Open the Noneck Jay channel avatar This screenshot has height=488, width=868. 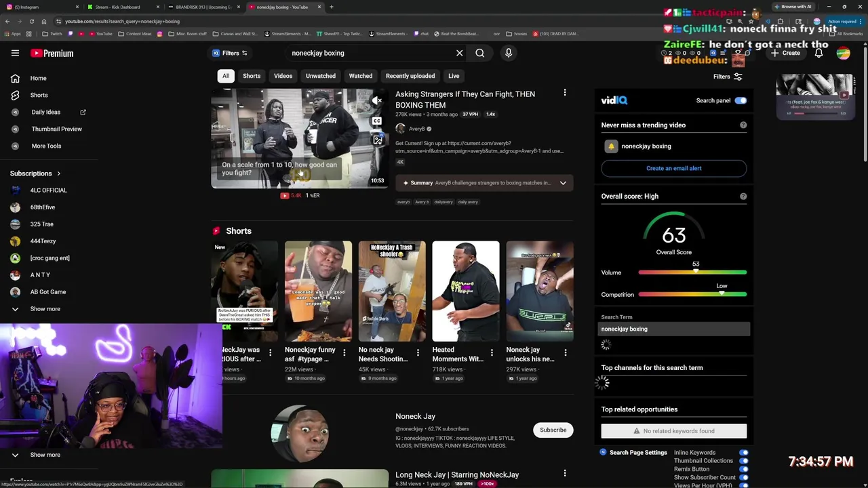pos(300,433)
